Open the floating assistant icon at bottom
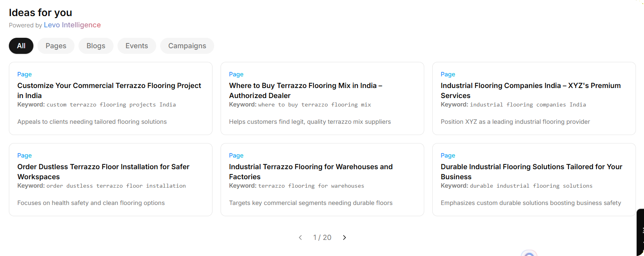The image size is (644, 256). click(529, 253)
